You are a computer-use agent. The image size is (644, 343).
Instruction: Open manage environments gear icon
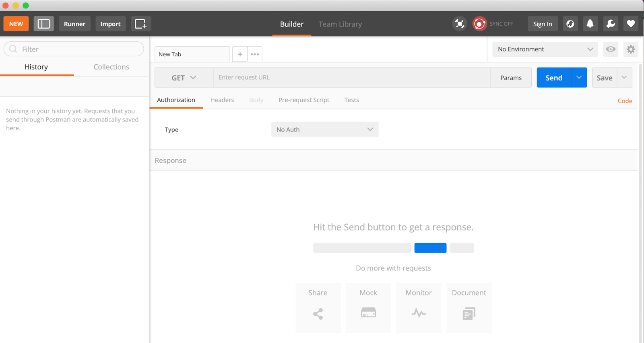pos(631,49)
